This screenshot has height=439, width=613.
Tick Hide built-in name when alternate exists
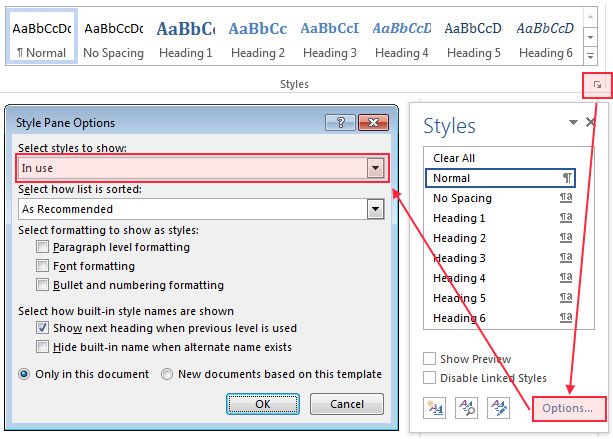pos(42,347)
